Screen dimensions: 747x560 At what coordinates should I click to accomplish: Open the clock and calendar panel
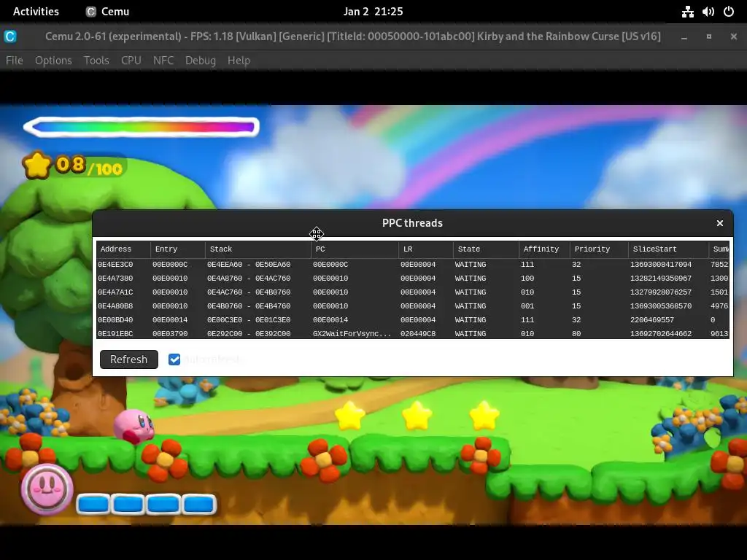[x=373, y=12]
